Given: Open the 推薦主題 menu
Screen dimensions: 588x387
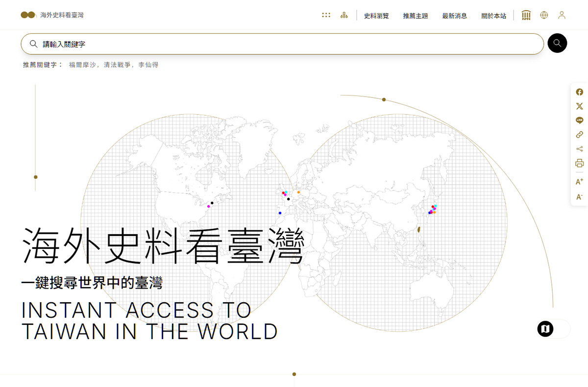Looking at the screenshot, I should point(416,16).
